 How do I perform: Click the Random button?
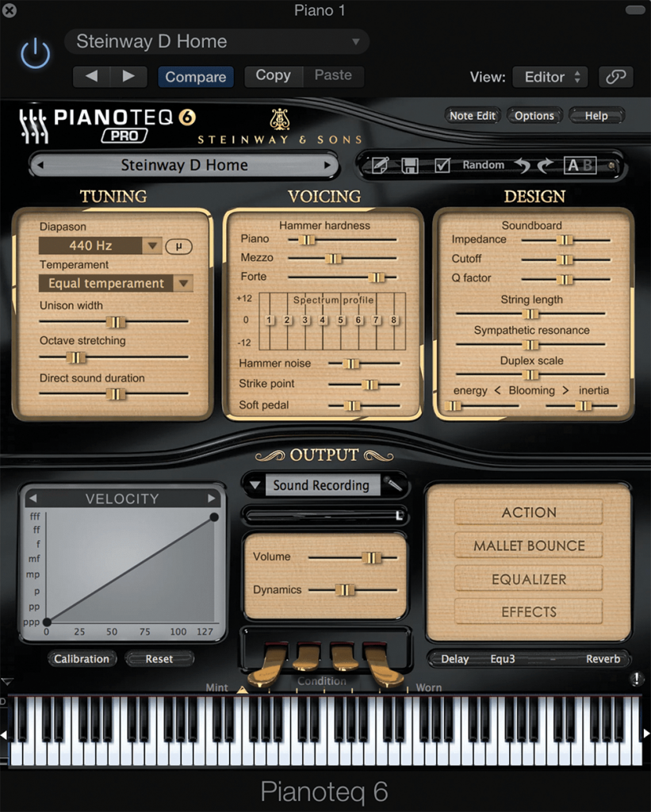point(483,165)
